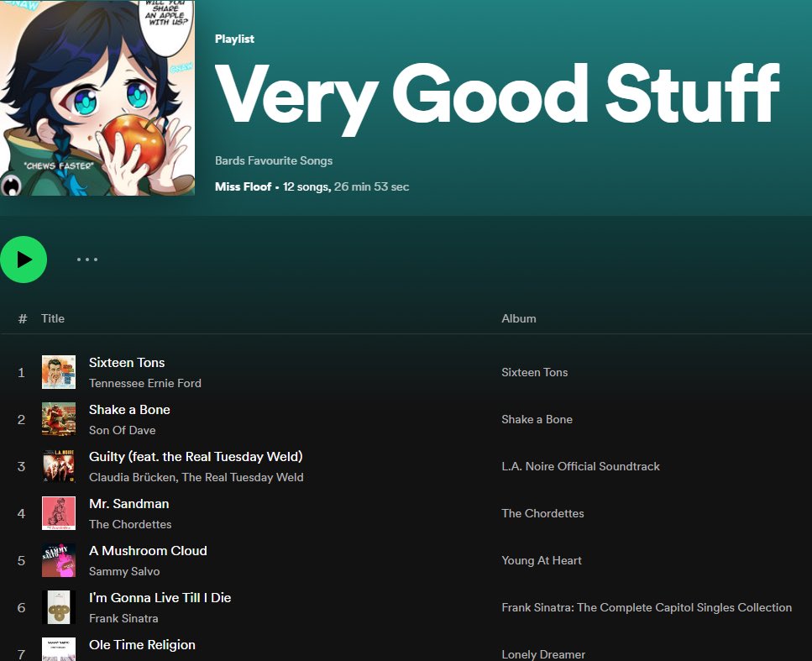Open the playlist cover art image
The width and height of the screenshot is (812, 661).
point(97,98)
